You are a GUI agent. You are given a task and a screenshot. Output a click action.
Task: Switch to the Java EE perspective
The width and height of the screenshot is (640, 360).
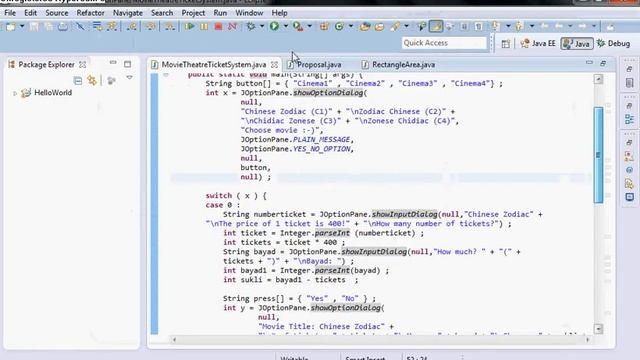click(x=538, y=43)
